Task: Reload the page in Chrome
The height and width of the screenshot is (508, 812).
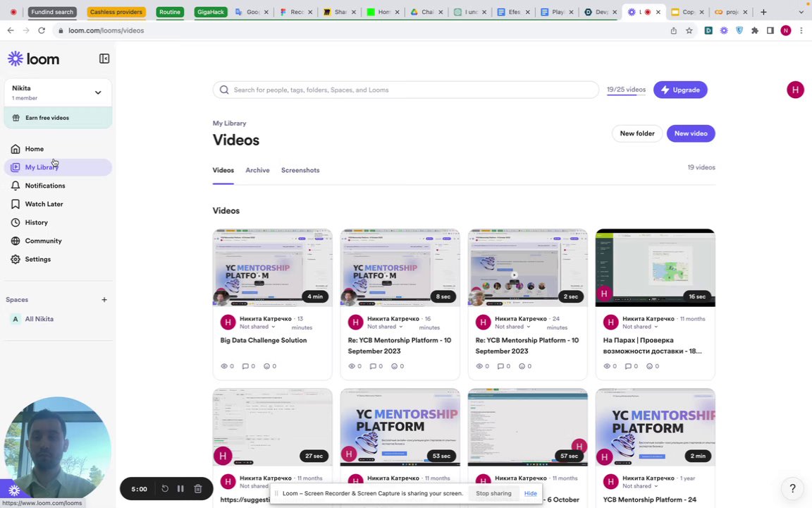Action: [x=42, y=30]
